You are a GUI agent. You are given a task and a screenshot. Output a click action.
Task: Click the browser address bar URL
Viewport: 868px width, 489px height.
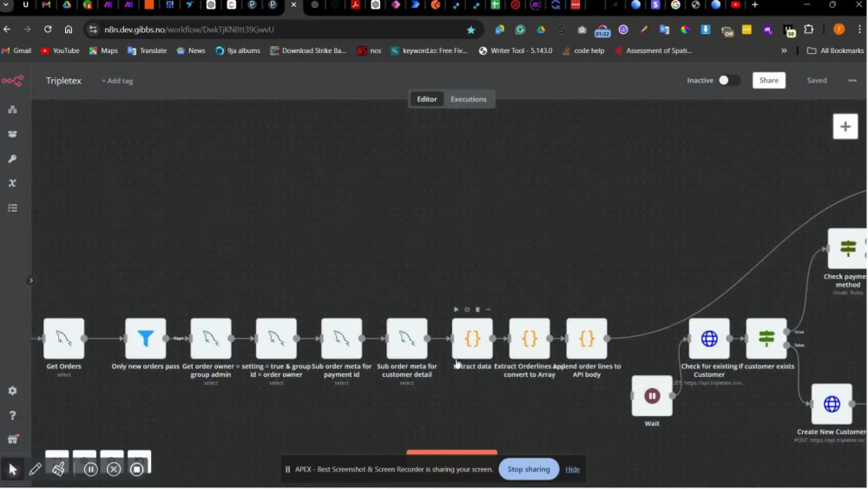188,30
